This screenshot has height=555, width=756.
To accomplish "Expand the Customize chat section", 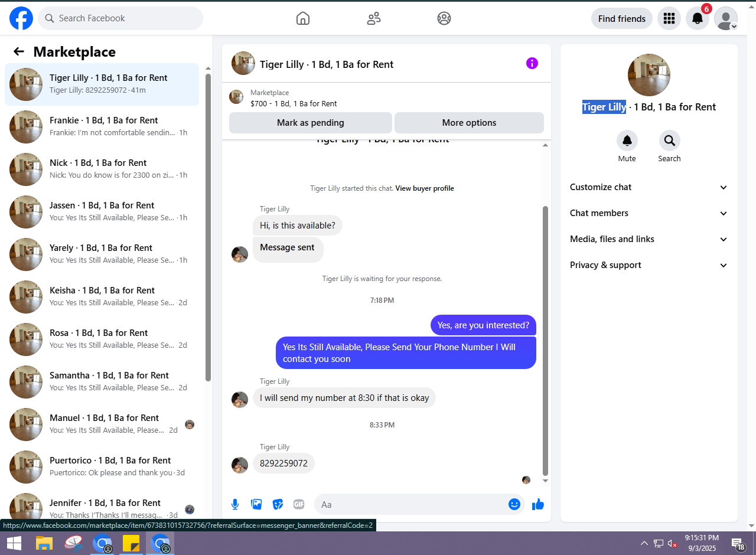I will click(649, 187).
